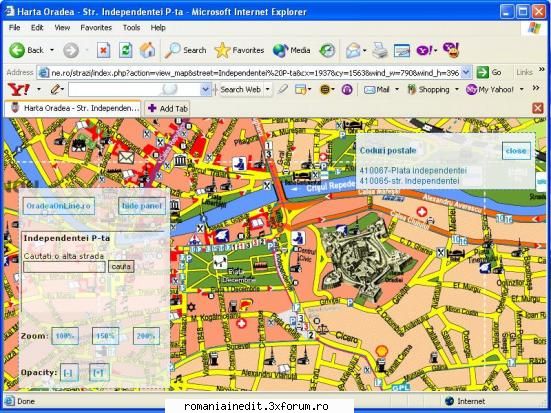Click the Yahoo toolbar search field
This screenshot has height=413, width=551.
coord(135,90)
